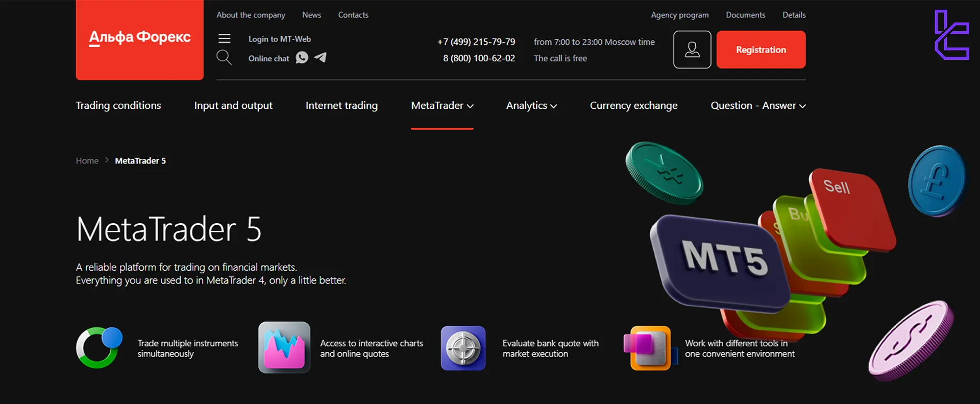
Task: Open the Documents link
Action: click(746, 15)
